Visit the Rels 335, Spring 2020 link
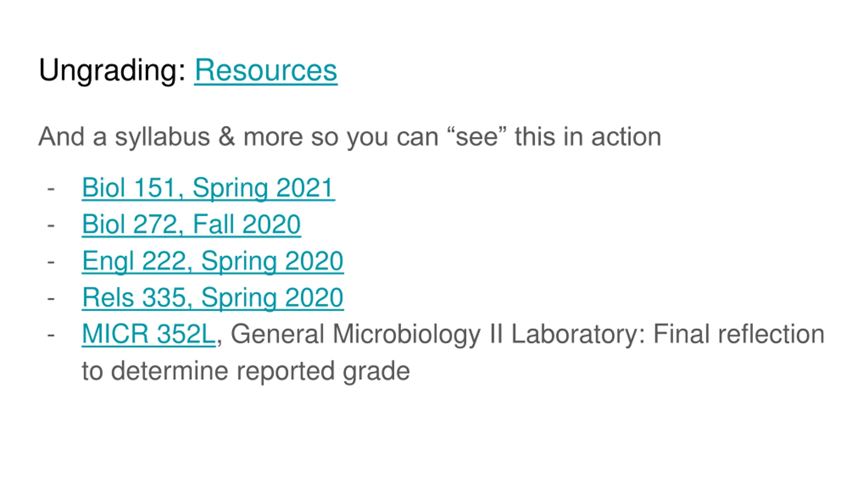The height and width of the screenshot is (488, 868). [213, 297]
